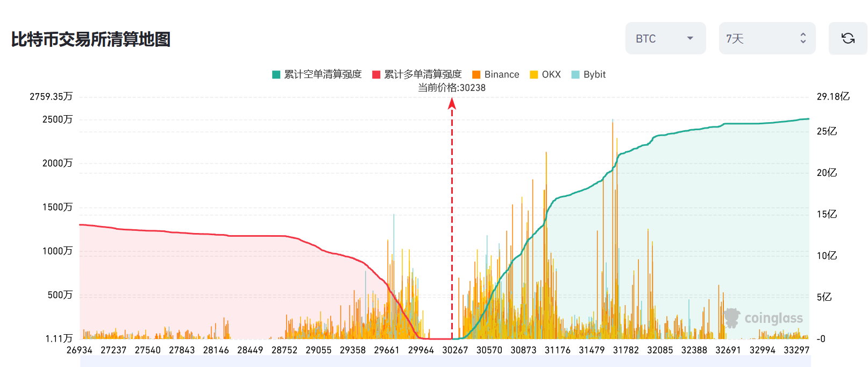Click the x-axis label 33297
Image resolution: width=868 pixels, height=367 pixels.
click(x=796, y=350)
